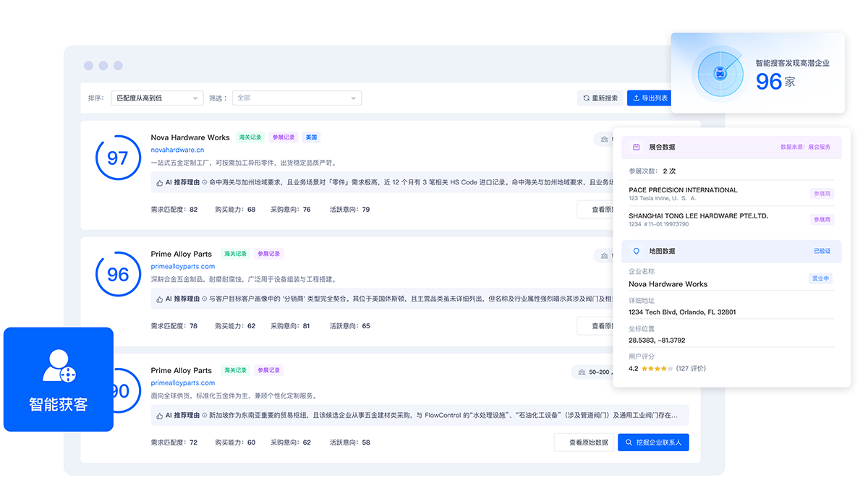868x496 pixels.
Task: Click 活跃意向: 79 stat
Action: point(350,210)
